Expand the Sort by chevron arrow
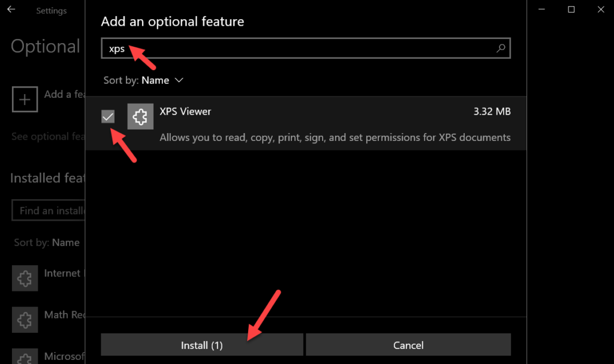614x364 pixels. point(179,80)
